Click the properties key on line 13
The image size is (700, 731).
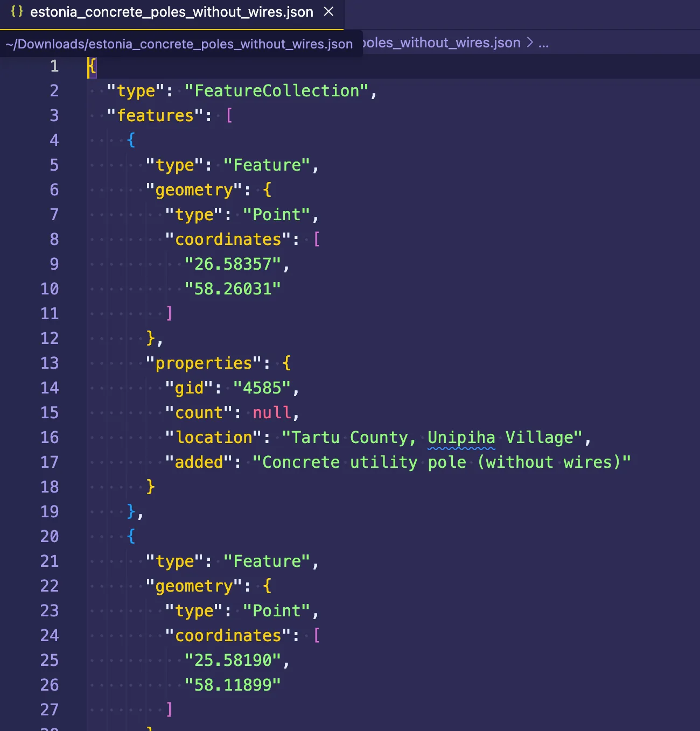204,363
